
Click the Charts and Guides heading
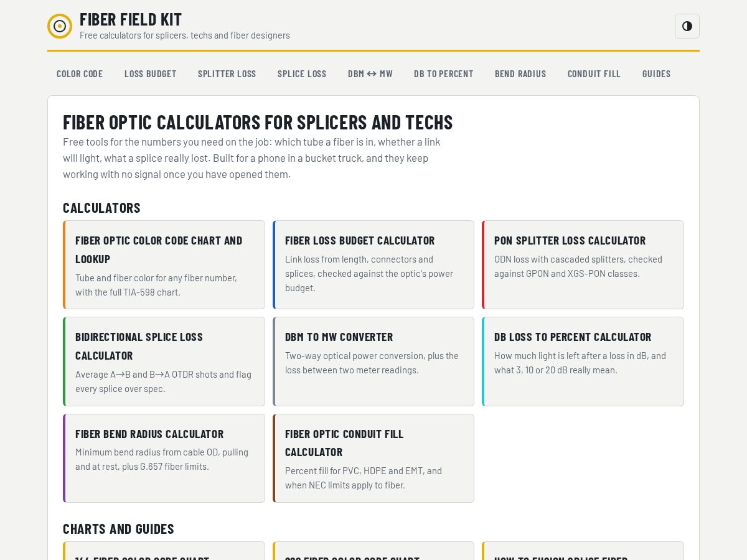point(118,529)
